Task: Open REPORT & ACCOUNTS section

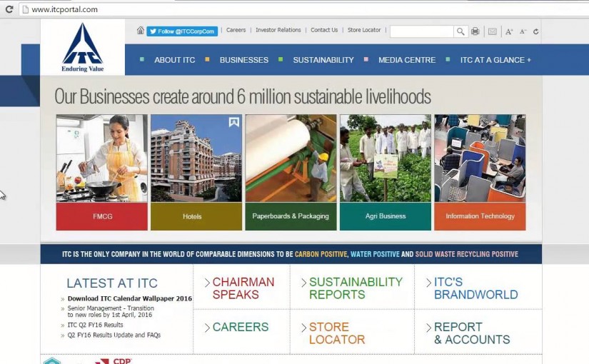Action: coord(472,333)
